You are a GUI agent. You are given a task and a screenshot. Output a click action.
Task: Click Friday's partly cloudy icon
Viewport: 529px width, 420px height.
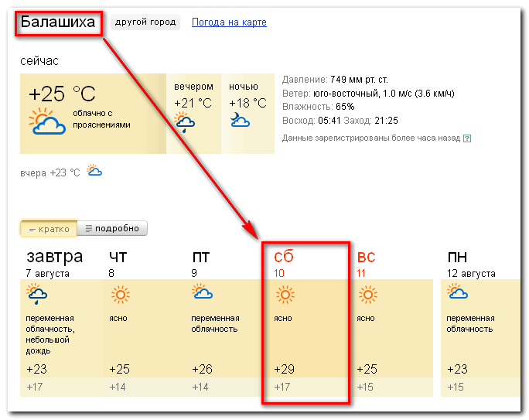tap(202, 292)
